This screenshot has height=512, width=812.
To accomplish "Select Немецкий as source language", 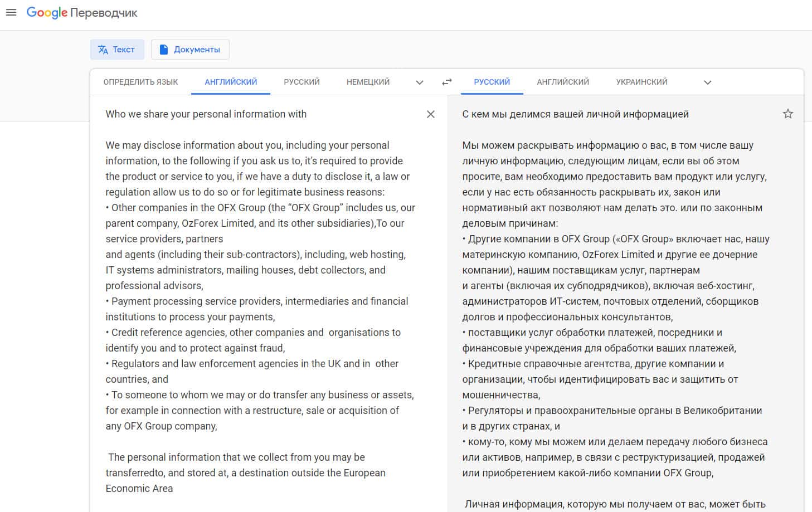I will [x=368, y=82].
